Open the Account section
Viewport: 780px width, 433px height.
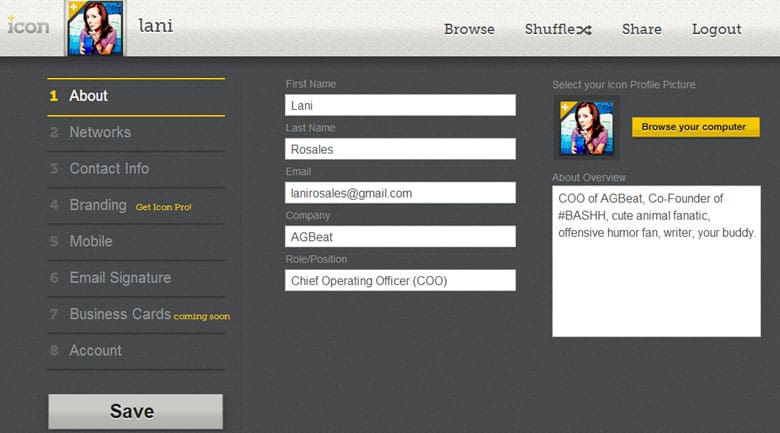tap(95, 350)
